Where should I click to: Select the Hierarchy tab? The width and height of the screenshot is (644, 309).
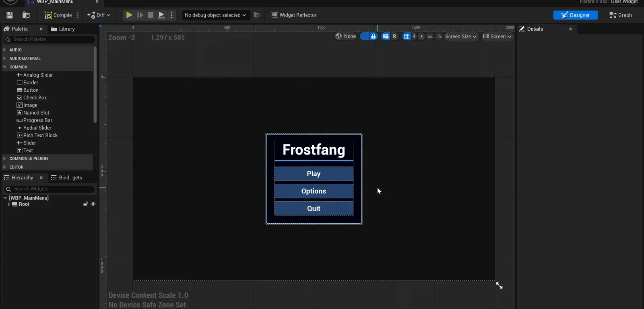19,178
